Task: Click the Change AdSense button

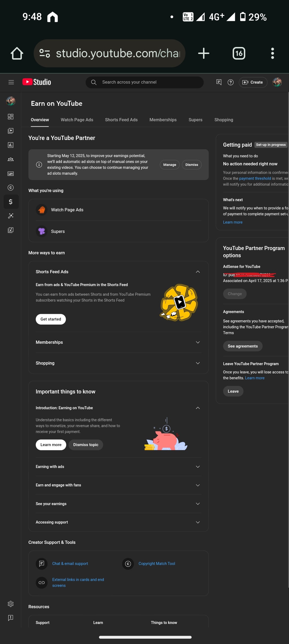Action: pos(235,294)
